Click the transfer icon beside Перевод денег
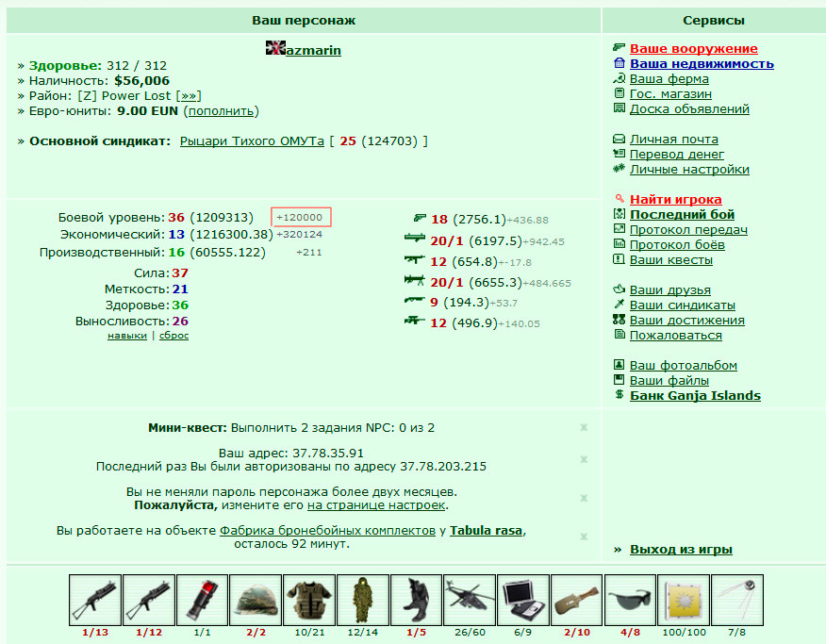The image size is (826, 644). point(619,154)
